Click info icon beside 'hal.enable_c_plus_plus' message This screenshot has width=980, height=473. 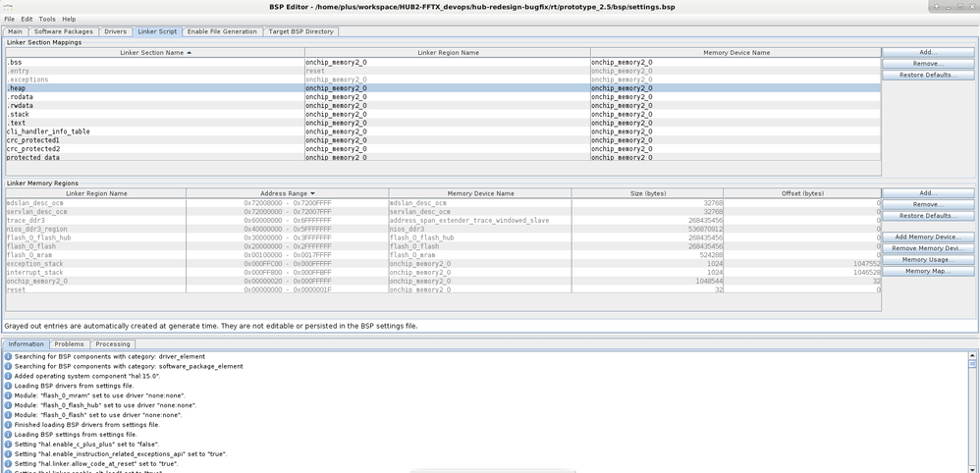click(8, 445)
